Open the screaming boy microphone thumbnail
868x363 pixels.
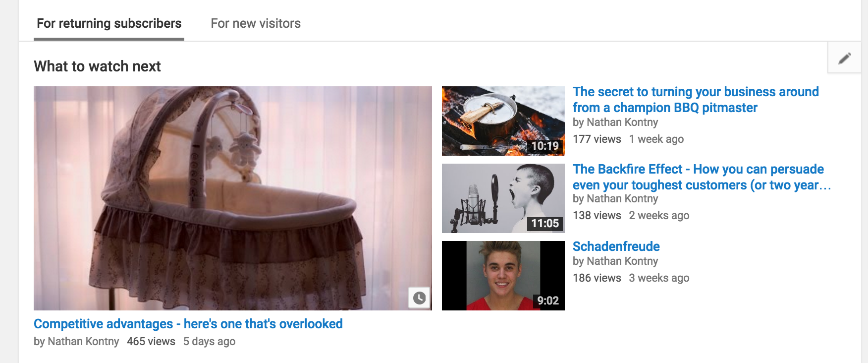tap(503, 198)
